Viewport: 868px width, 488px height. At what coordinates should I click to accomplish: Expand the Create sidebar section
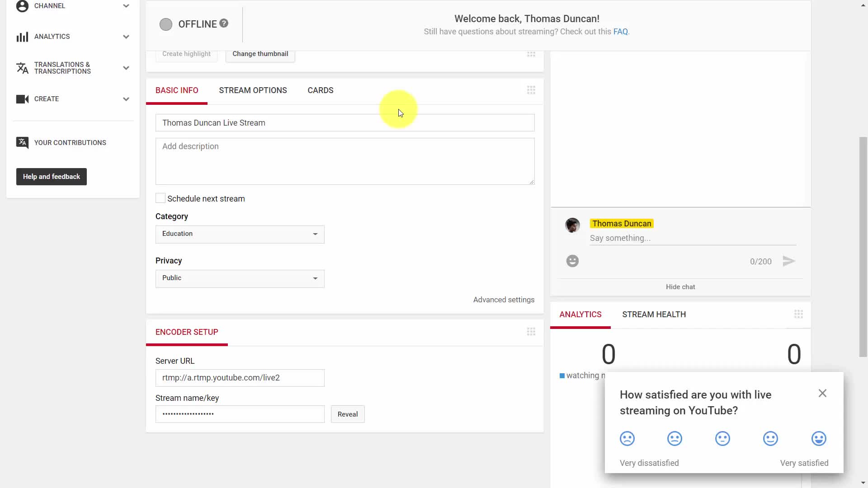[x=126, y=99]
